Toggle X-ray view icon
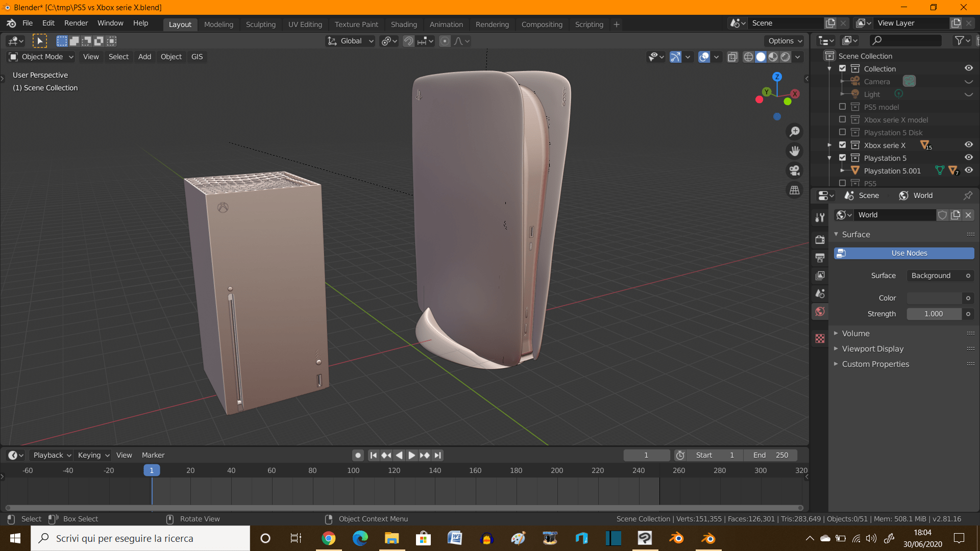This screenshot has width=980, height=551. (732, 57)
